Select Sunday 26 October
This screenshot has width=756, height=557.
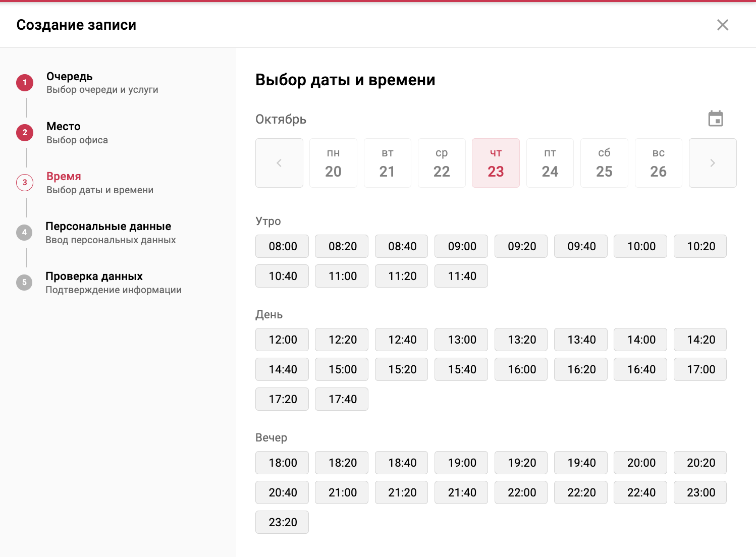(x=659, y=163)
